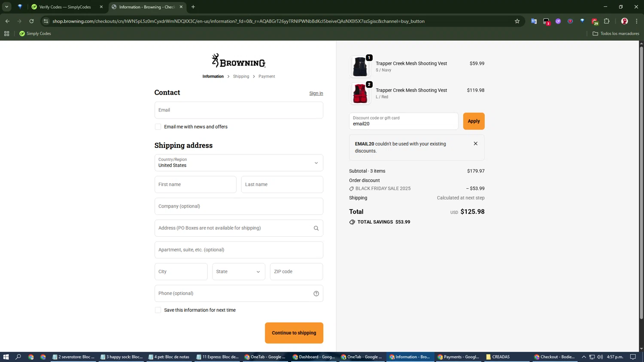Click the discount code input field
Screen dimensions: 644x362
404,121
